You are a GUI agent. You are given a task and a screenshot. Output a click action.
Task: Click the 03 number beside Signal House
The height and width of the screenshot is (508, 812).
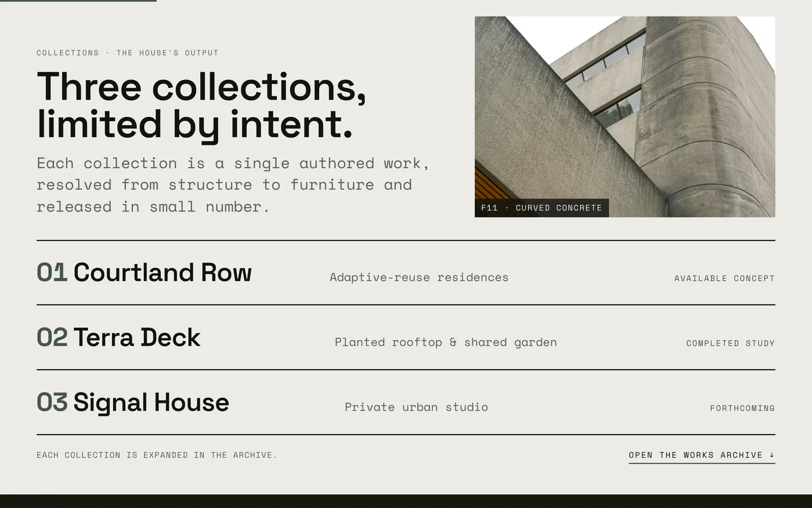pos(52,402)
